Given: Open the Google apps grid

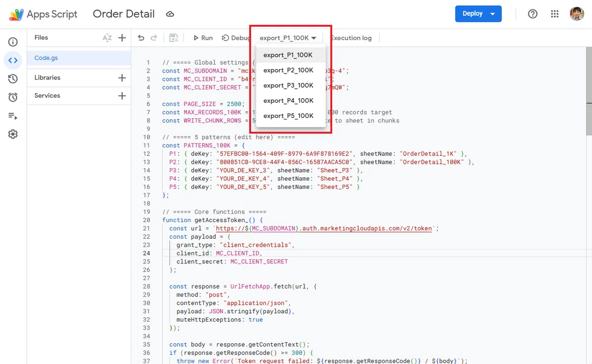Looking at the screenshot, I should (555, 14).
